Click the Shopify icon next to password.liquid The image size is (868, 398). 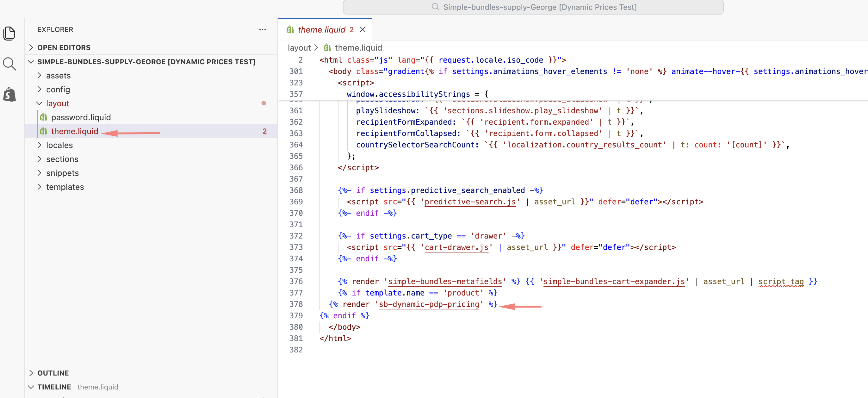coord(43,117)
